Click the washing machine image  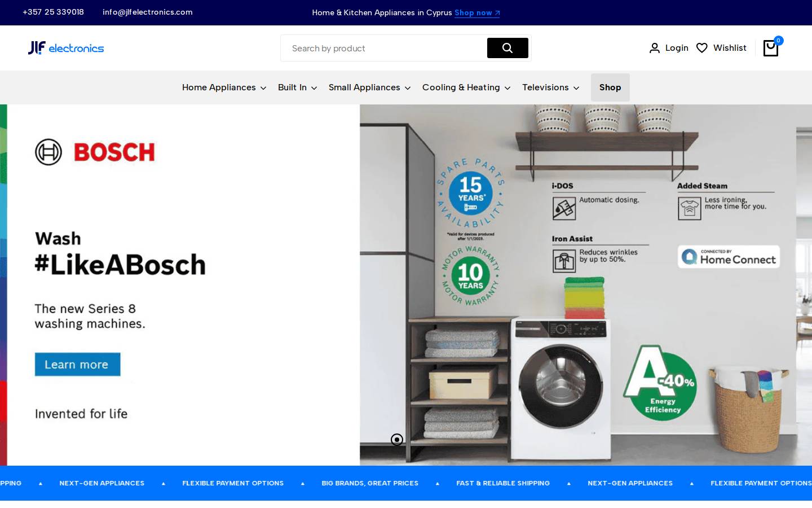562,389
